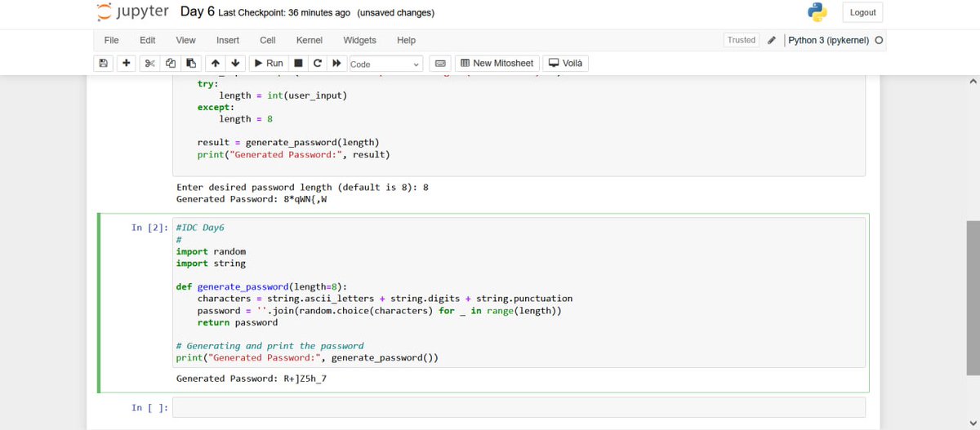Click the page scroll up arrow
This screenshot has width=980, height=430.
972,82
